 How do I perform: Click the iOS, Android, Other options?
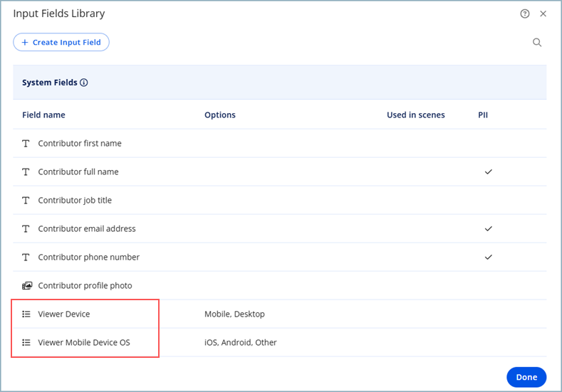click(x=240, y=343)
